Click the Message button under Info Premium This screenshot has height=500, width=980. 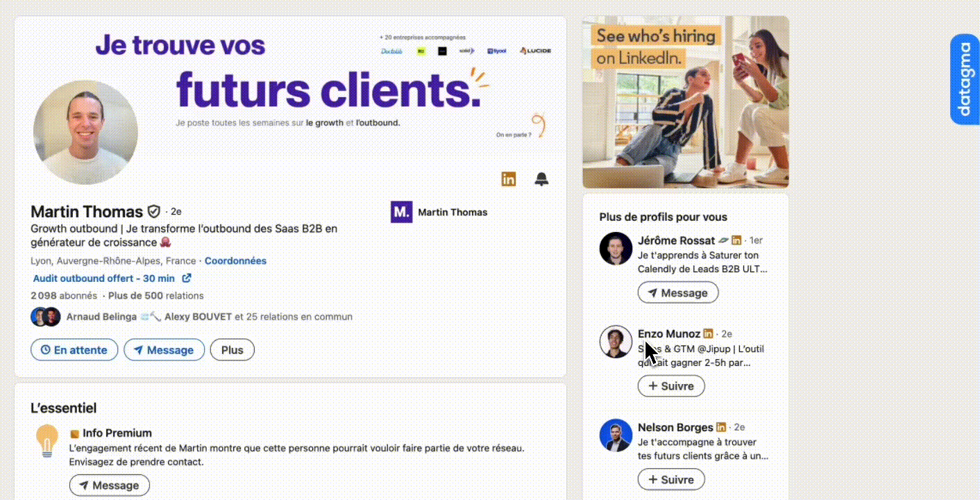pos(110,485)
